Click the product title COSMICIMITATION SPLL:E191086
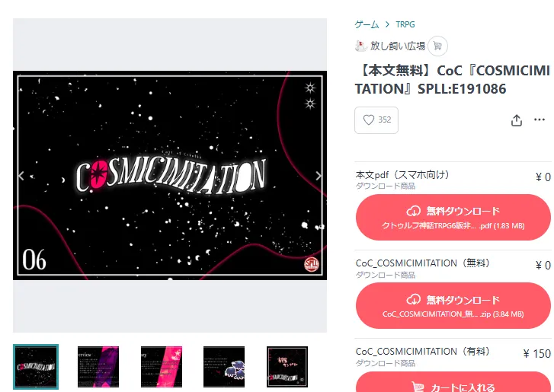Screen dimensions: 554x392 click(x=453, y=80)
